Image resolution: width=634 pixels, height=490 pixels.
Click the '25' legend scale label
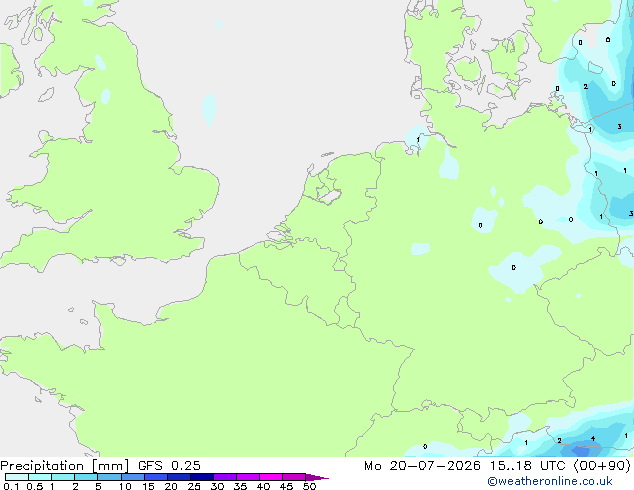[x=194, y=486]
